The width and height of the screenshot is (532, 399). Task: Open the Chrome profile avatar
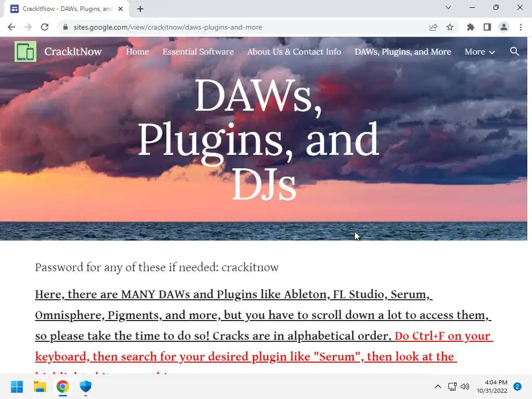[x=504, y=27]
